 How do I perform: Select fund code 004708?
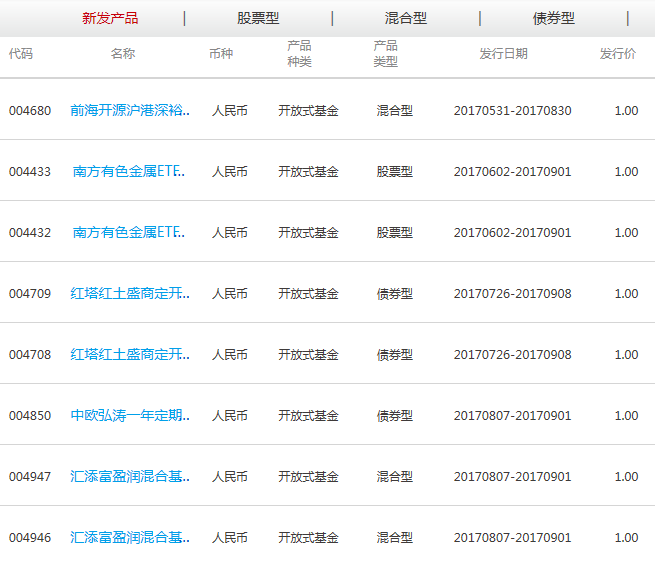click(x=30, y=355)
